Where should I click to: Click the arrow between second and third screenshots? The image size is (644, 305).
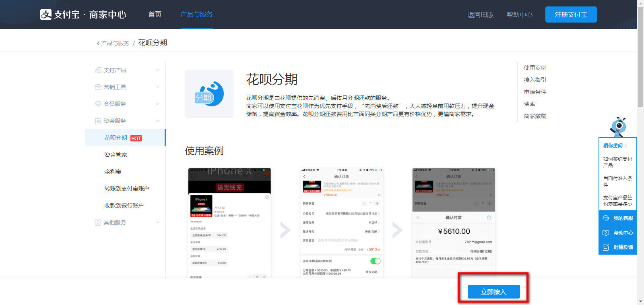(x=397, y=230)
